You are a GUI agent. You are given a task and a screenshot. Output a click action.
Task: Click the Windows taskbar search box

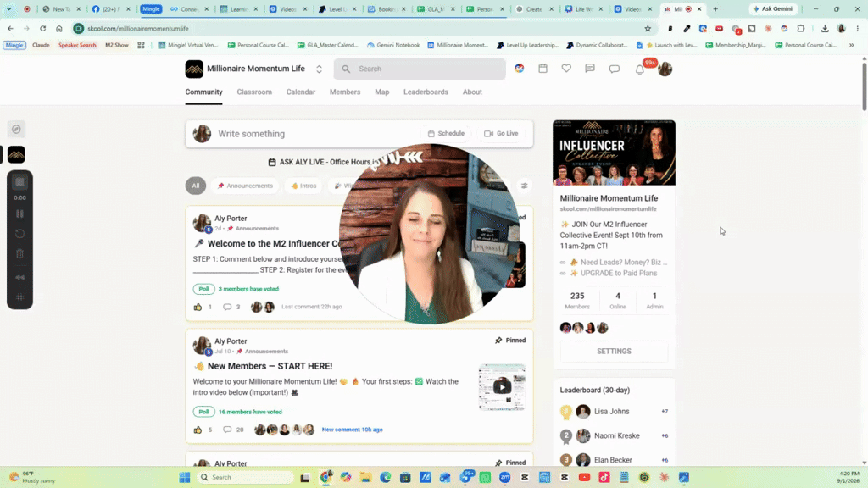246,477
